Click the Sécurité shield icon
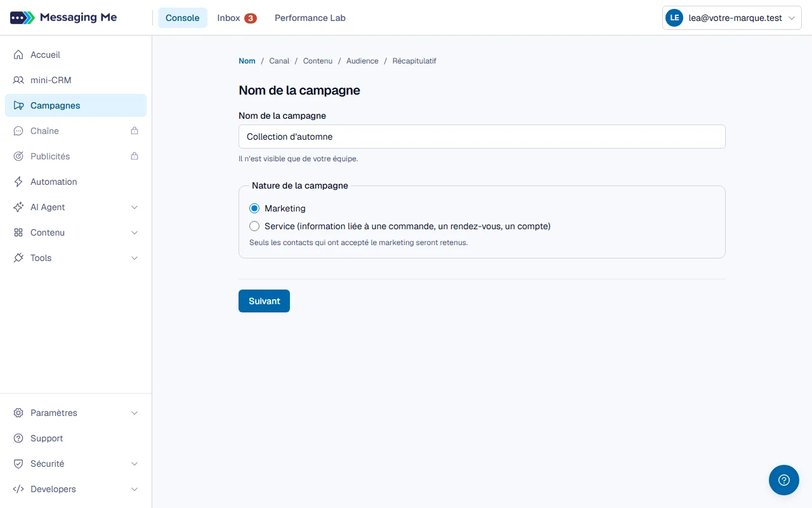 coord(18,464)
